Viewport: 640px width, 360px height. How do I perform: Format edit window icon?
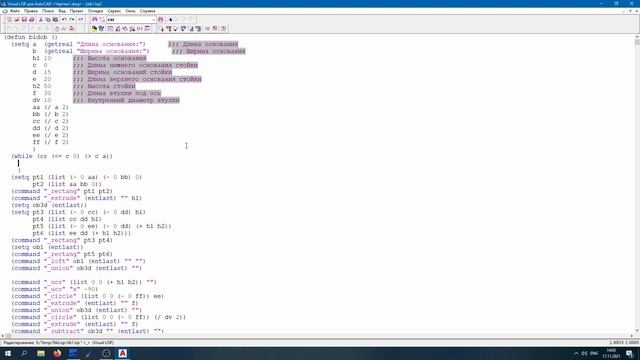[191, 29]
